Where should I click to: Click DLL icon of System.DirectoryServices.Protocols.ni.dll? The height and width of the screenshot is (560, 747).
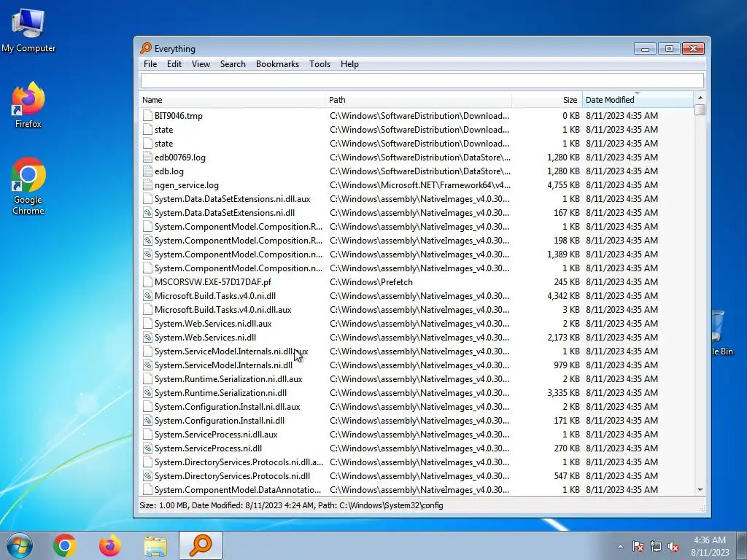pyautogui.click(x=147, y=475)
